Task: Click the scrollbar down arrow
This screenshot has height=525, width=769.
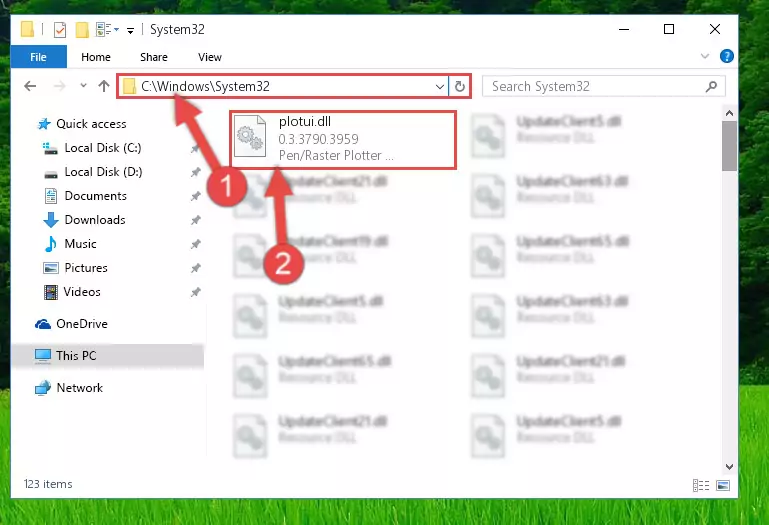Action: (729, 467)
